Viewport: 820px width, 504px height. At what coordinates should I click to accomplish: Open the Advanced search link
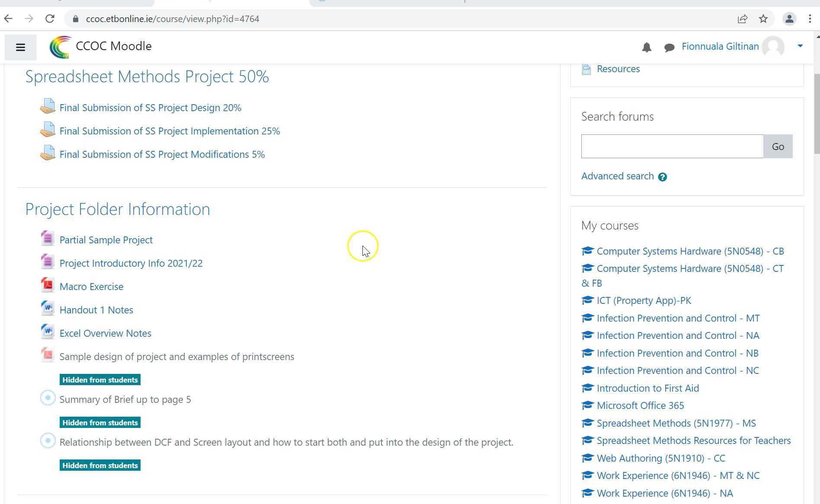click(x=617, y=176)
